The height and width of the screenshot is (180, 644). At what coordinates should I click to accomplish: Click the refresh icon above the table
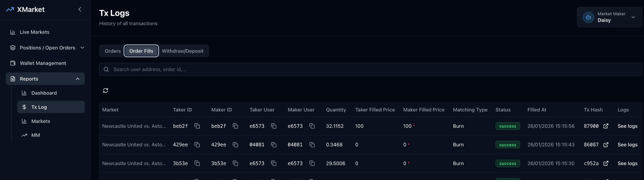click(x=105, y=91)
